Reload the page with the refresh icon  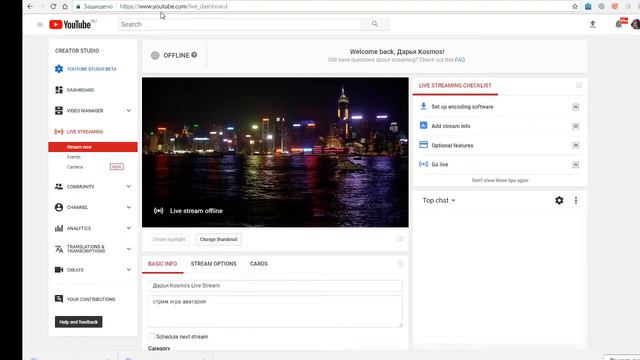point(53,7)
